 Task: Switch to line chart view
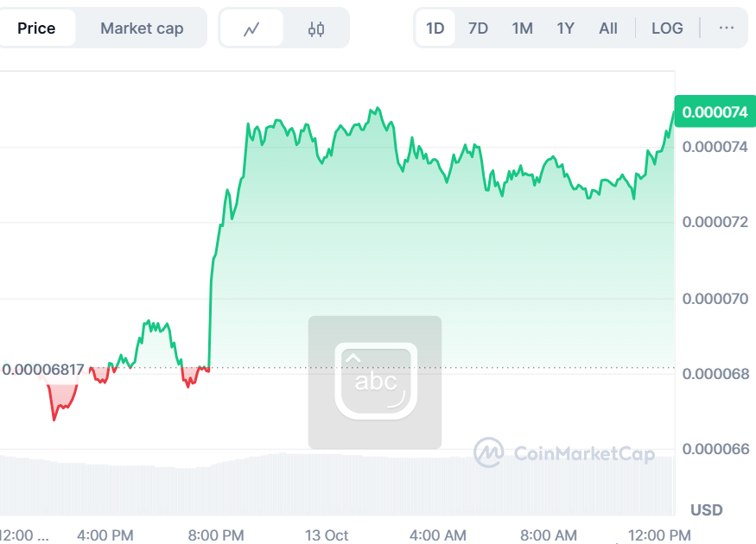pos(251,28)
